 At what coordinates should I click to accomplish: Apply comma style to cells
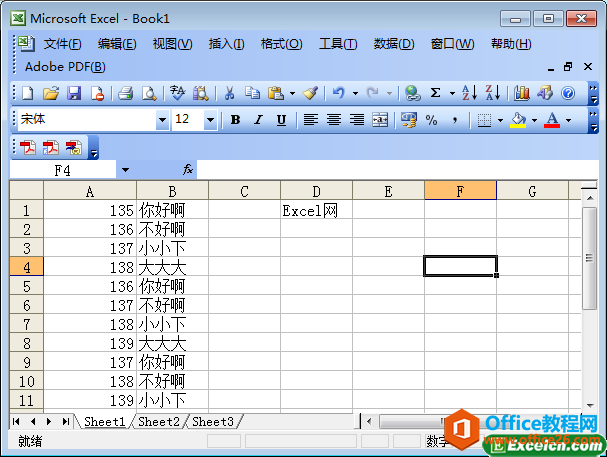(455, 120)
